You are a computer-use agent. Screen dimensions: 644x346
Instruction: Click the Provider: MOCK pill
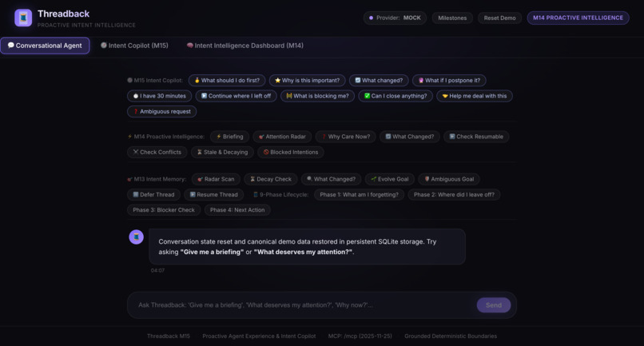pyautogui.click(x=395, y=18)
